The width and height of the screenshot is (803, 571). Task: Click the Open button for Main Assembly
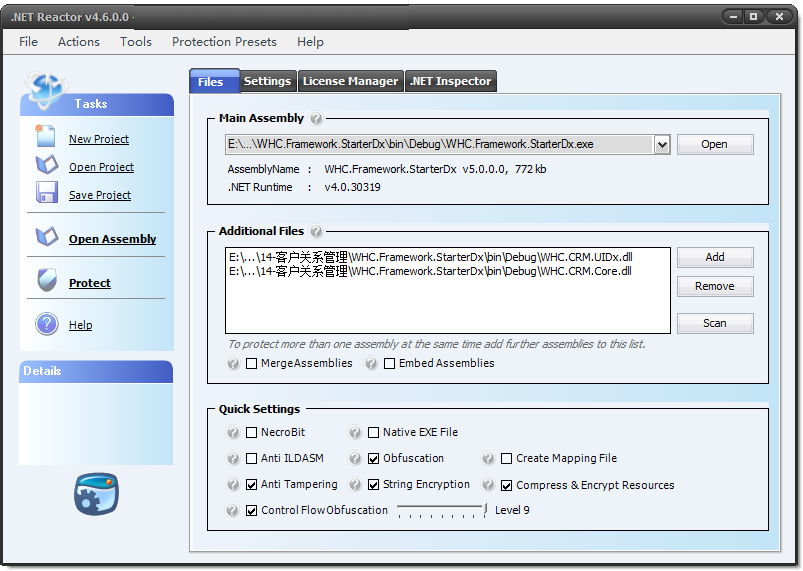pos(715,144)
